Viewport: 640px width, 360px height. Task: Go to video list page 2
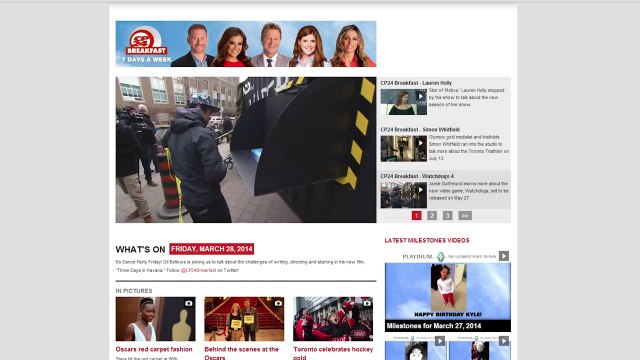click(x=432, y=216)
